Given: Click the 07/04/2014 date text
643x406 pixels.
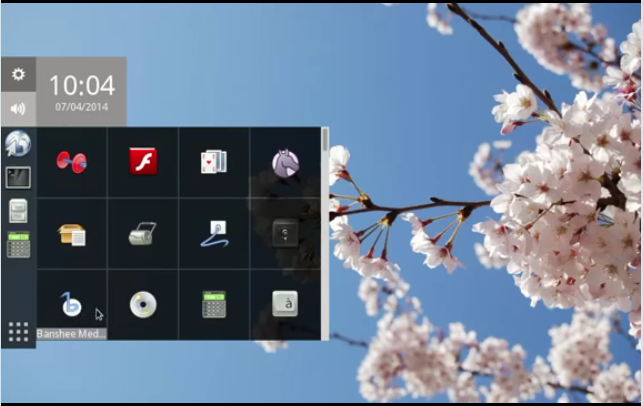Looking at the screenshot, I should (82, 107).
